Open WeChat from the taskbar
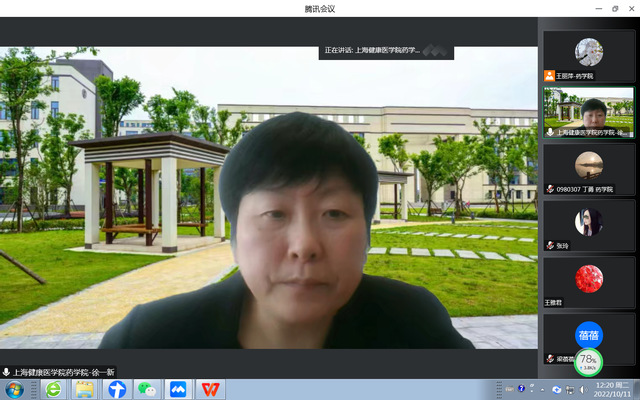Image resolution: width=640 pixels, height=400 pixels. [147, 389]
